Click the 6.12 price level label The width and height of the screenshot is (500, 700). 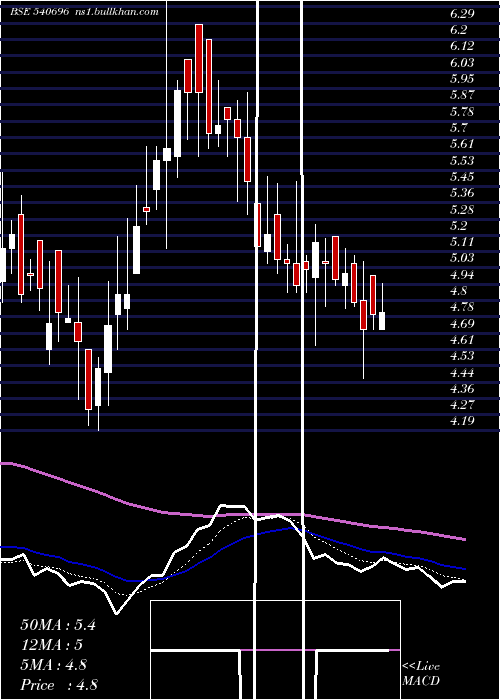462,46
